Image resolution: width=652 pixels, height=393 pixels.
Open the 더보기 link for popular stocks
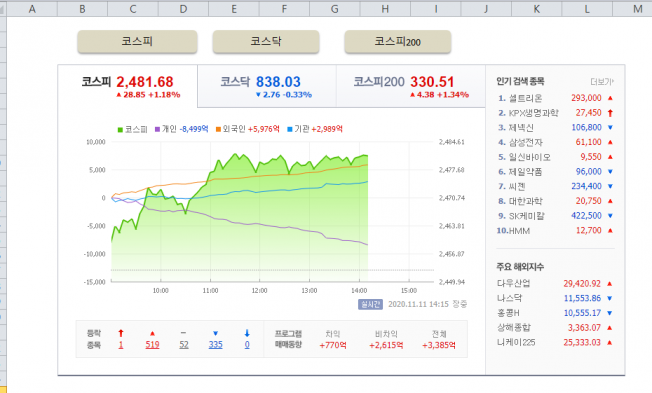[602, 82]
